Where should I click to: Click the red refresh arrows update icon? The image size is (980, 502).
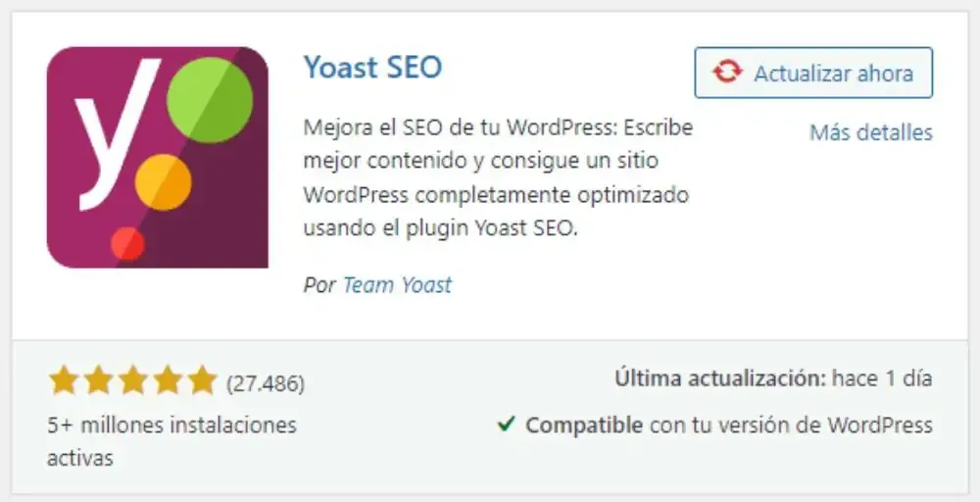[727, 73]
